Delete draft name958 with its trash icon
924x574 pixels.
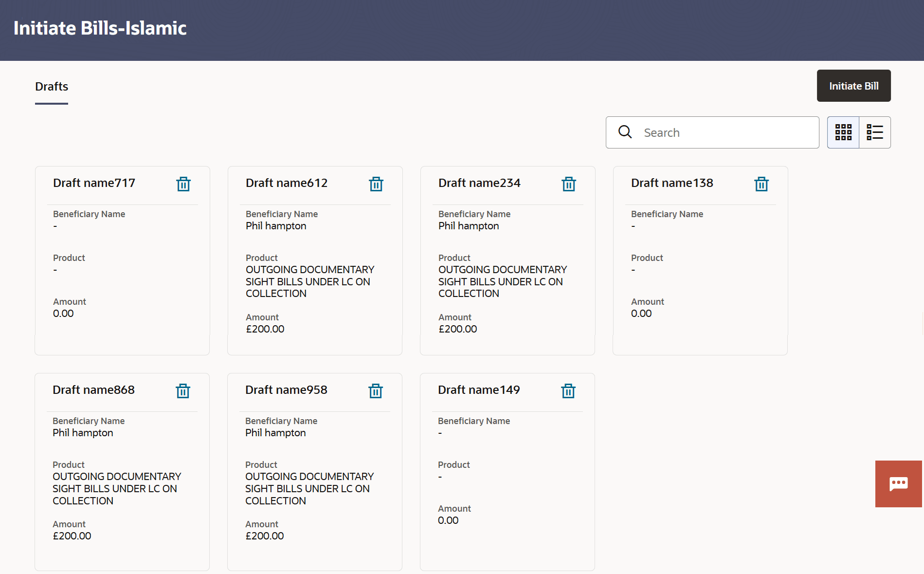tap(376, 391)
